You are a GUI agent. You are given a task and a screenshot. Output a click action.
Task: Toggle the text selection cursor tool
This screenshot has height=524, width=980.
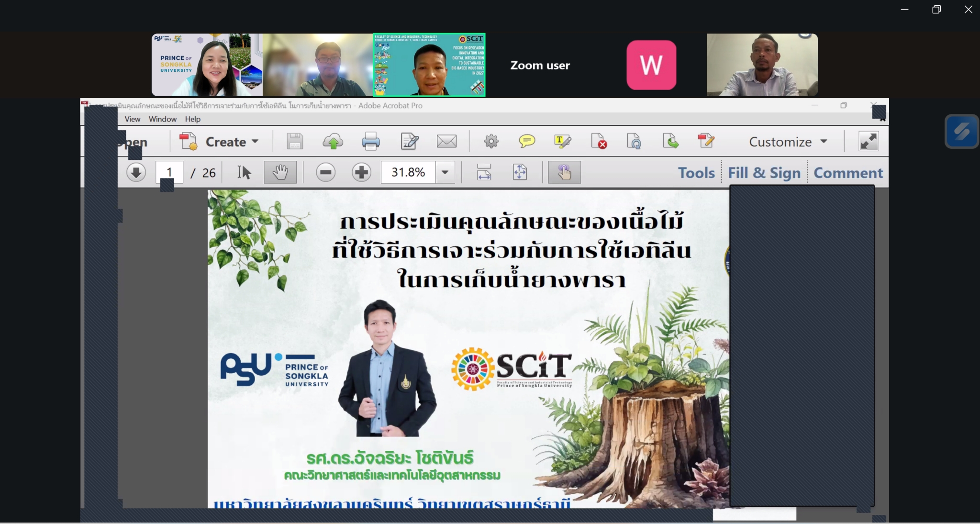[x=244, y=172]
